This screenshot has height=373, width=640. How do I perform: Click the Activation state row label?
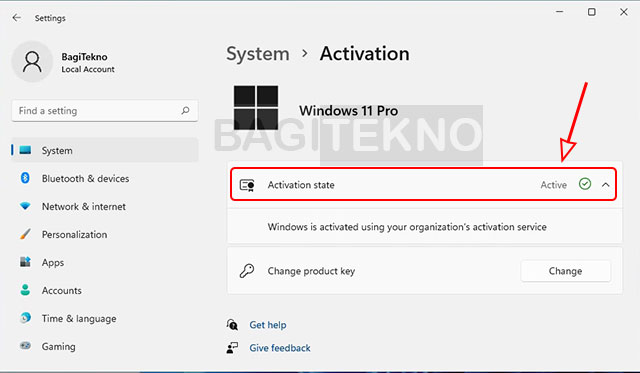(x=301, y=185)
